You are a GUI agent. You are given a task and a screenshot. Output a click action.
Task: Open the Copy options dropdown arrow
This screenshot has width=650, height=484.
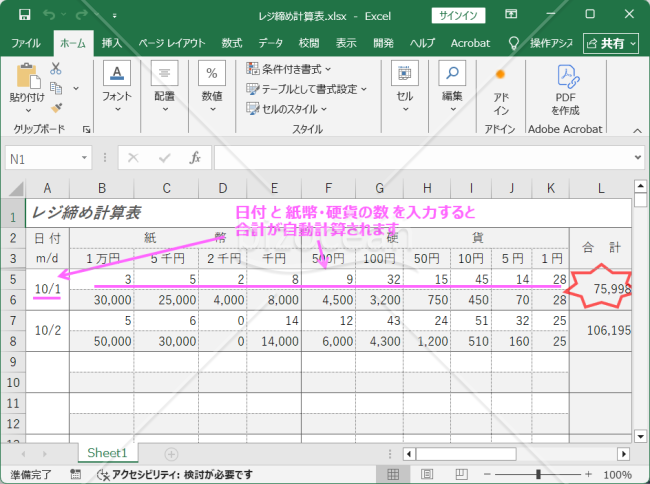pos(76,88)
